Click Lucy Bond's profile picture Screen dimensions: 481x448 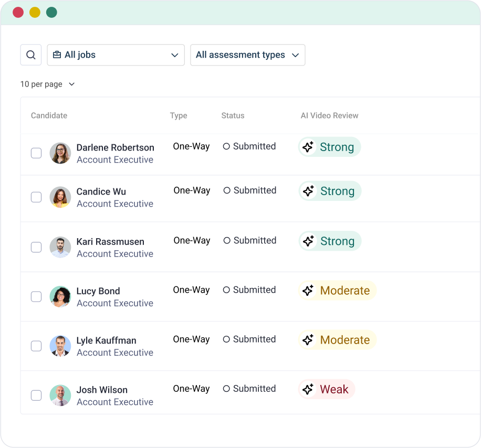point(60,296)
